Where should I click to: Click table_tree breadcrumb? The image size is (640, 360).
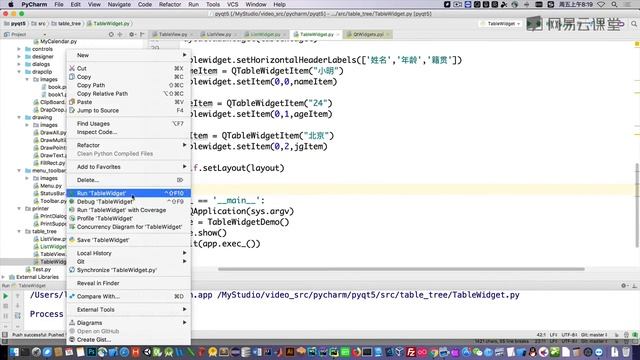point(66,24)
